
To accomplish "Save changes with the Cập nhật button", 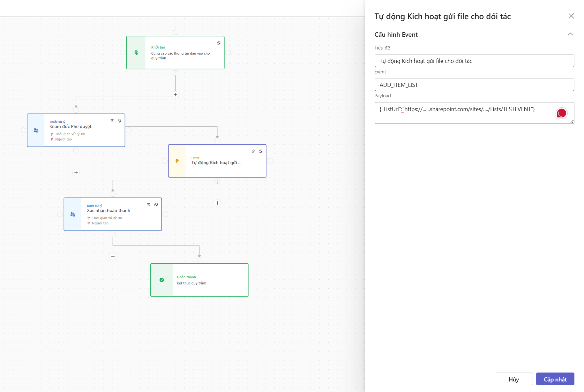I will click(555, 379).
